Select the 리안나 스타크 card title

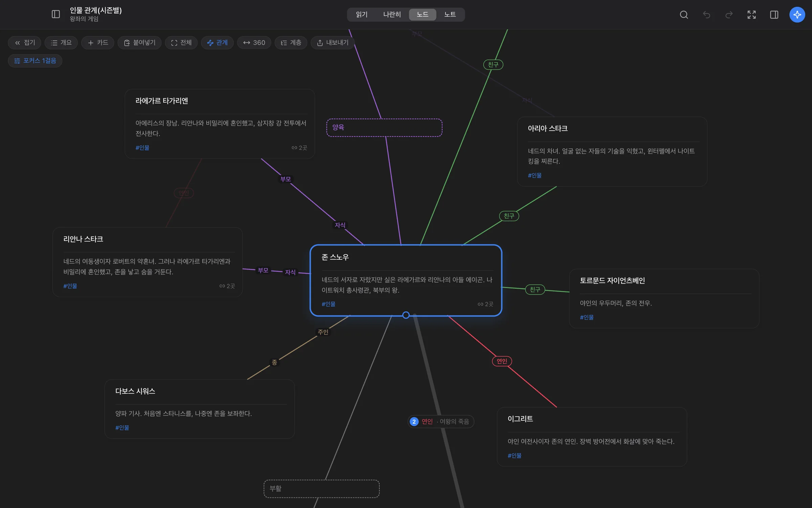(x=83, y=239)
